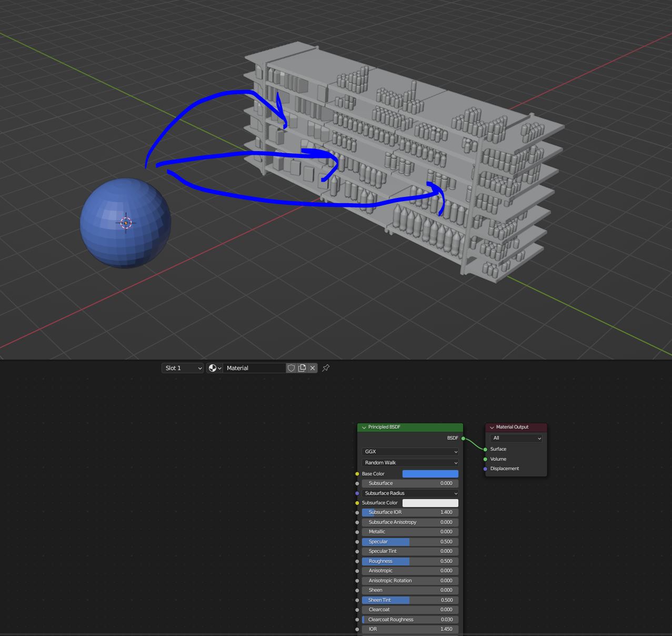The width and height of the screenshot is (672, 636).
Task: Click the Subsurface value slider
Action: click(410, 483)
